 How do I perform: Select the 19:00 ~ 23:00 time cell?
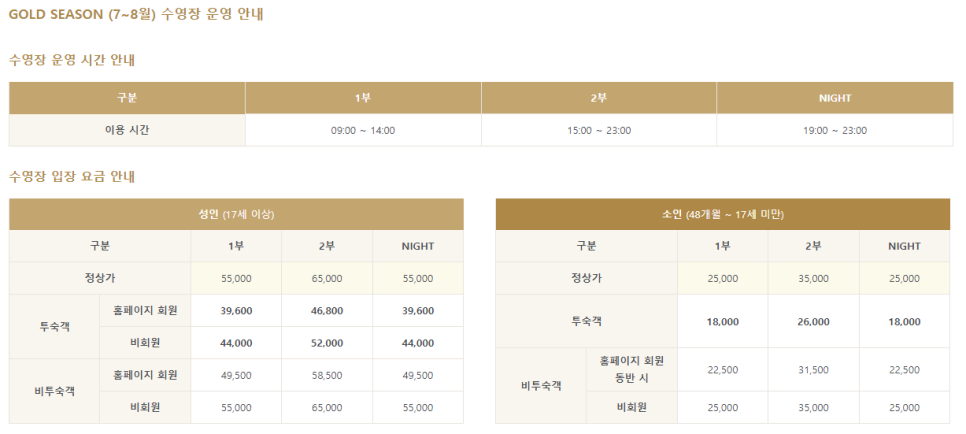tap(835, 131)
